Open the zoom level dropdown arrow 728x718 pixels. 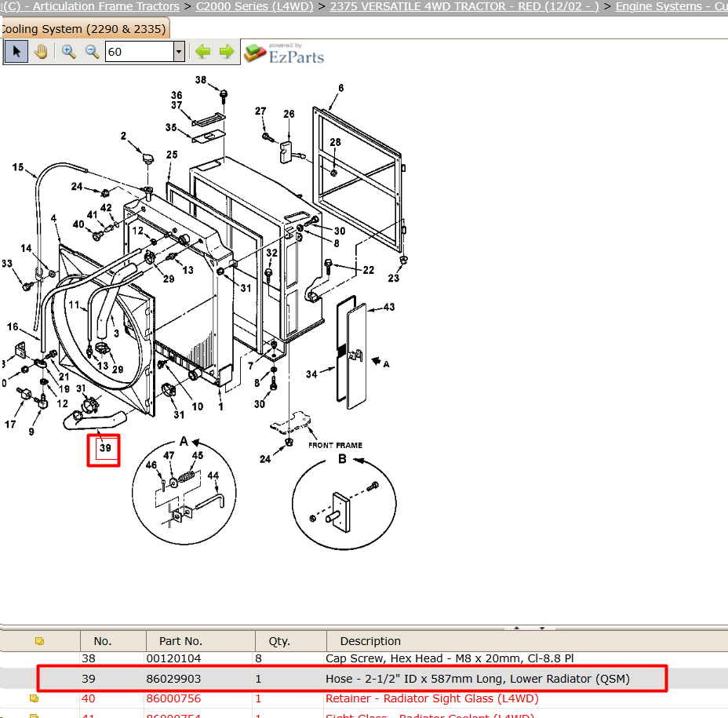(x=179, y=52)
